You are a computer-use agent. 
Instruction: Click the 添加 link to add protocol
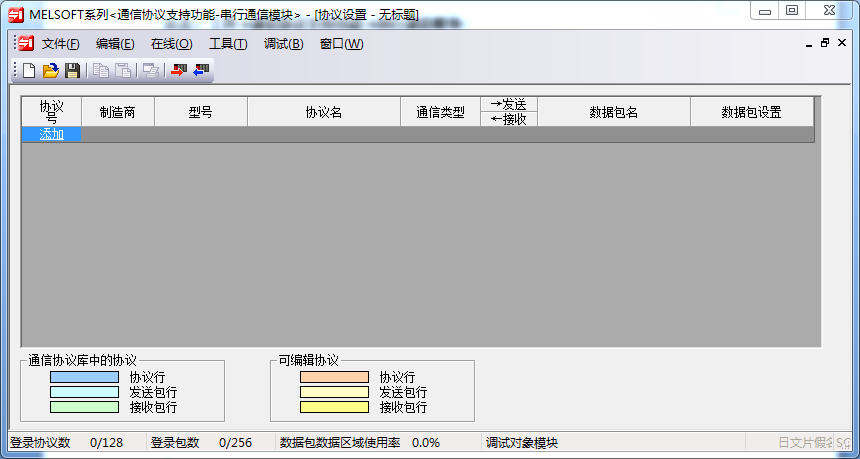click(x=52, y=134)
